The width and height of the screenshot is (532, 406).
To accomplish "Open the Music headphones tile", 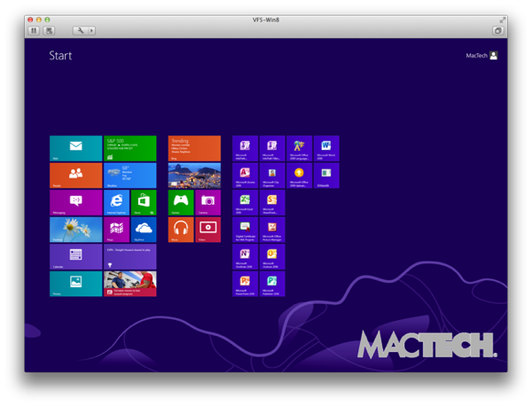I will tap(181, 230).
